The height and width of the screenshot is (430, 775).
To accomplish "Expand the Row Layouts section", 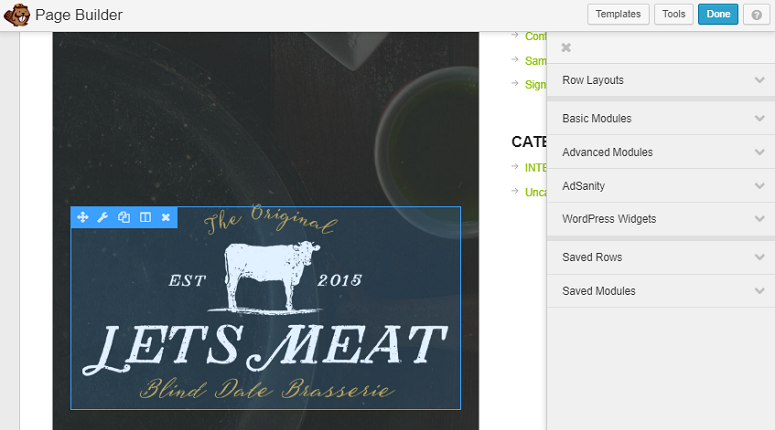I will click(x=661, y=80).
